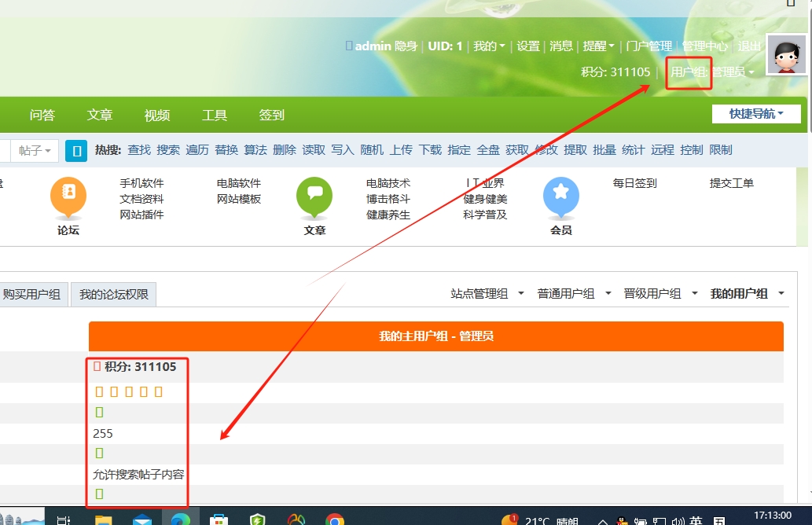The width and height of the screenshot is (812, 525).
Task: Open Microsoft Edge from the taskbar
Action: click(x=181, y=519)
